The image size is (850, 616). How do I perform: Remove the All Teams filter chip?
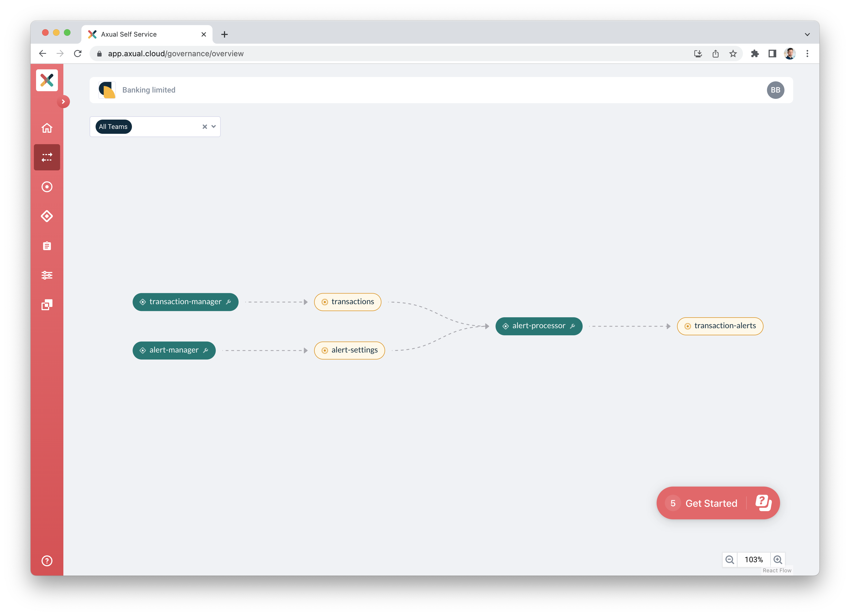click(113, 127)
